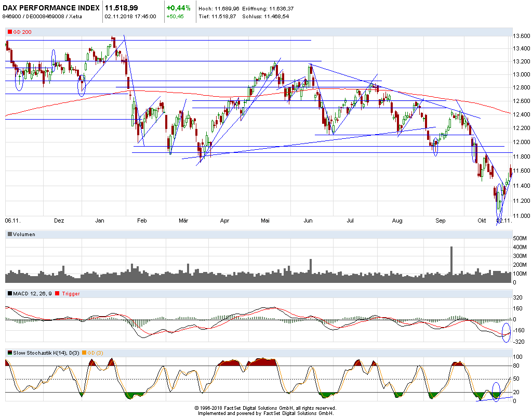This screenshot has height=416, width=532.
Task: Click the Mär month label
Action: (183, 220)
